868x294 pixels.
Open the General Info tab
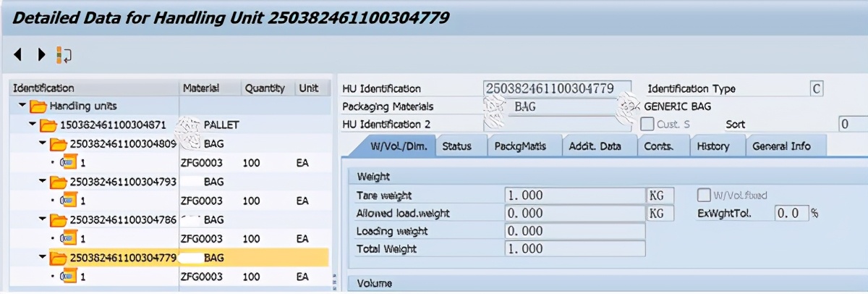(x=781, y=146)
